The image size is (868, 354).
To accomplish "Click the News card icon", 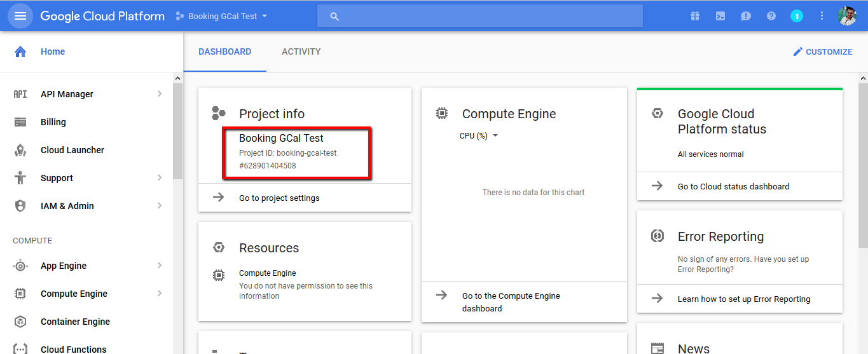I will coord(658,348).
